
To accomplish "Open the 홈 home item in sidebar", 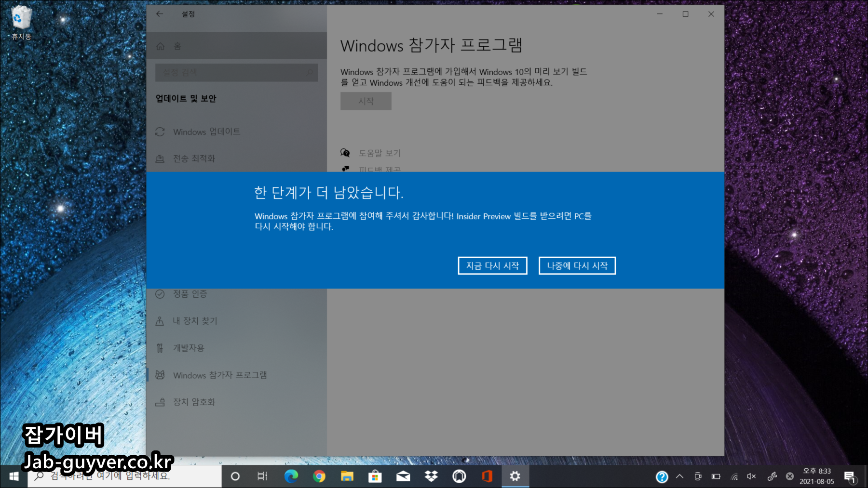I will point(236,46).
